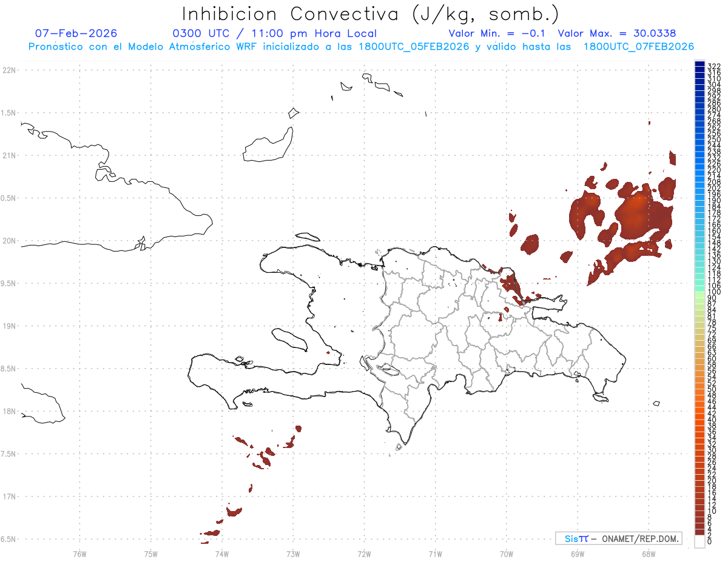The image size is (728, 562).
Task: Click the '71W' longitude label
Action: pos(435,553)
